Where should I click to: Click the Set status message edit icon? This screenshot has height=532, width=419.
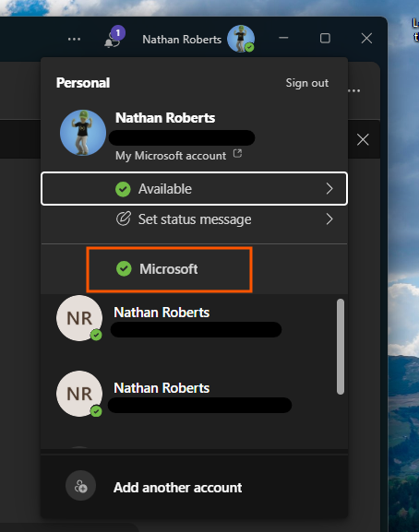[124, 219]
